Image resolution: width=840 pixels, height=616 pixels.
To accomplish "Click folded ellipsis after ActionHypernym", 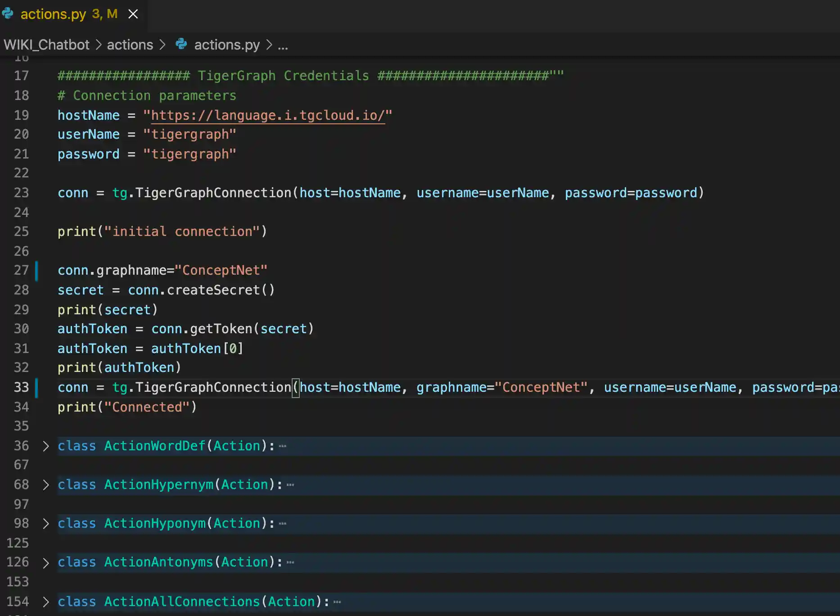I will tap(290, 485).
